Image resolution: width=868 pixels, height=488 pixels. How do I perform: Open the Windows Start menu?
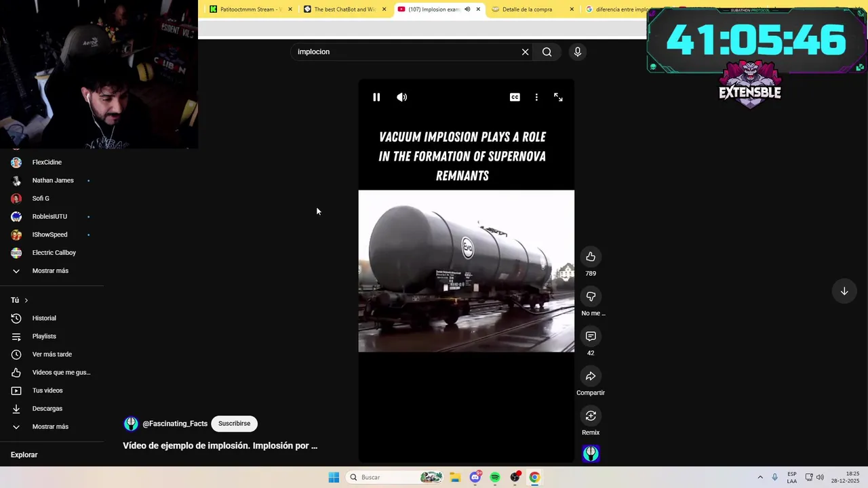(x=334, y=477)
